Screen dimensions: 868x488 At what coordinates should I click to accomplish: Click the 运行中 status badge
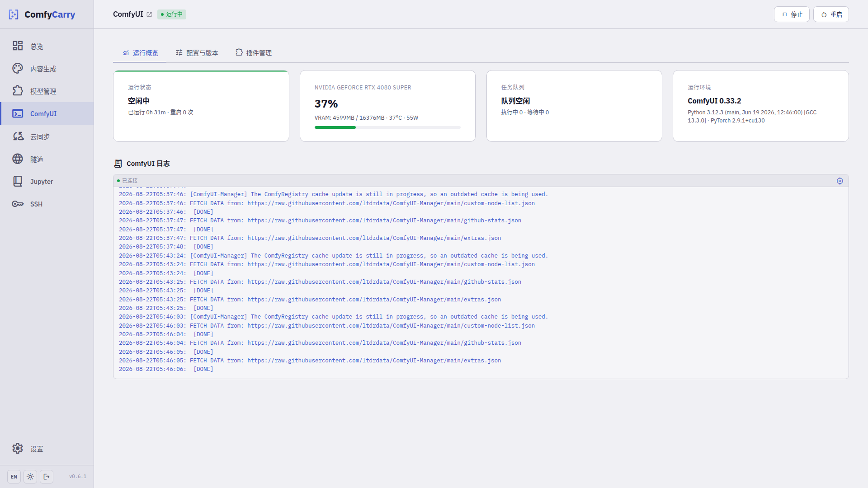[x=172, y=14]
